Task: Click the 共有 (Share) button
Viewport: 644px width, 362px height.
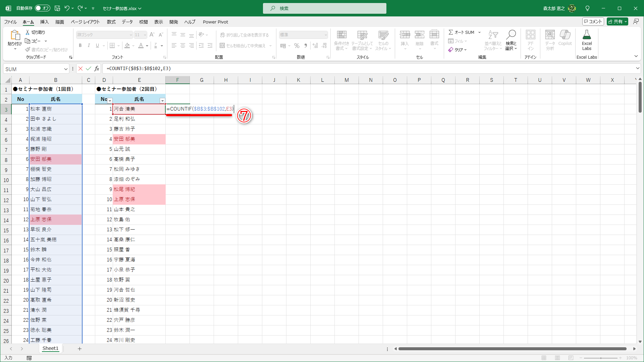Action: 616,21
